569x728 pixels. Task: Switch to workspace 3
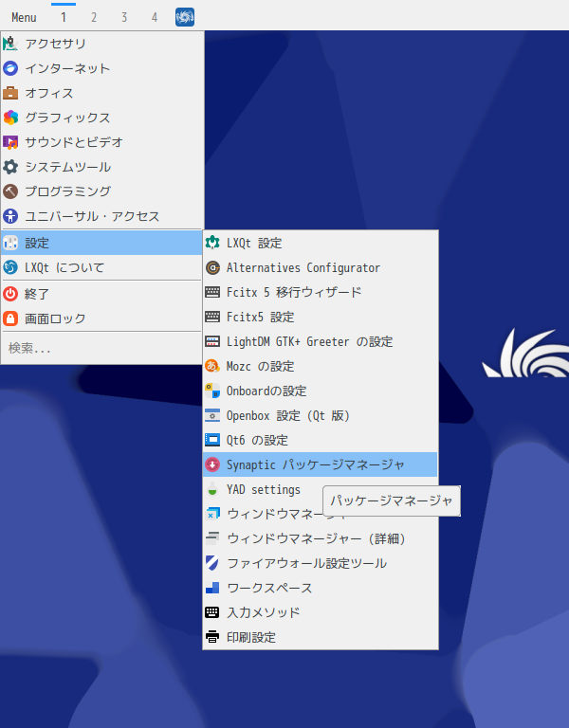click(124, 18)
